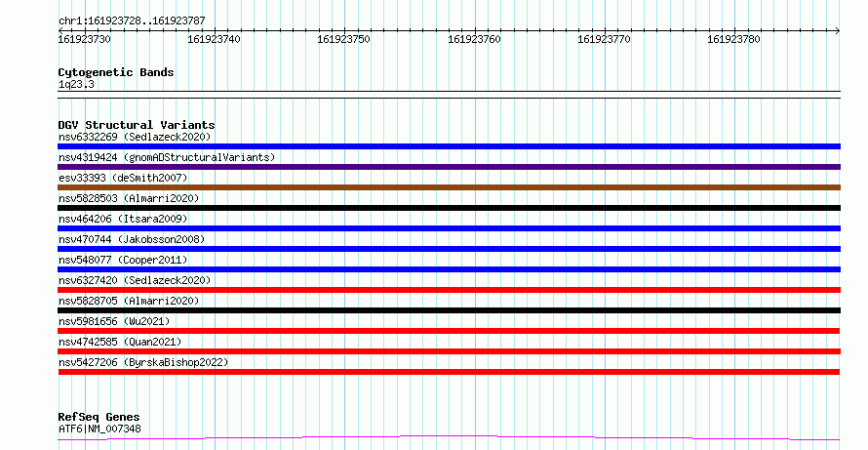Select the black bar under nsv5828503
868x450 pixels.
pos(449,208)
